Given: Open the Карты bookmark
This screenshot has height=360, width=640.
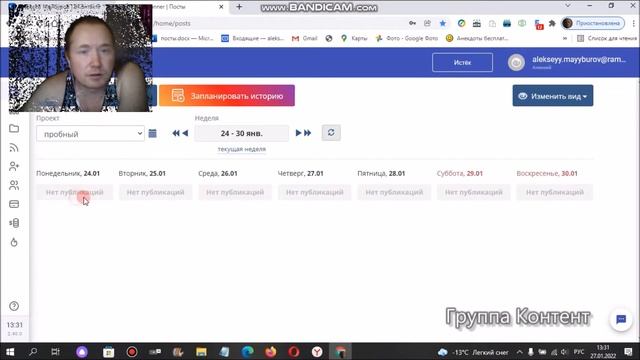Looking at the screenshot, I should point(354,38).
